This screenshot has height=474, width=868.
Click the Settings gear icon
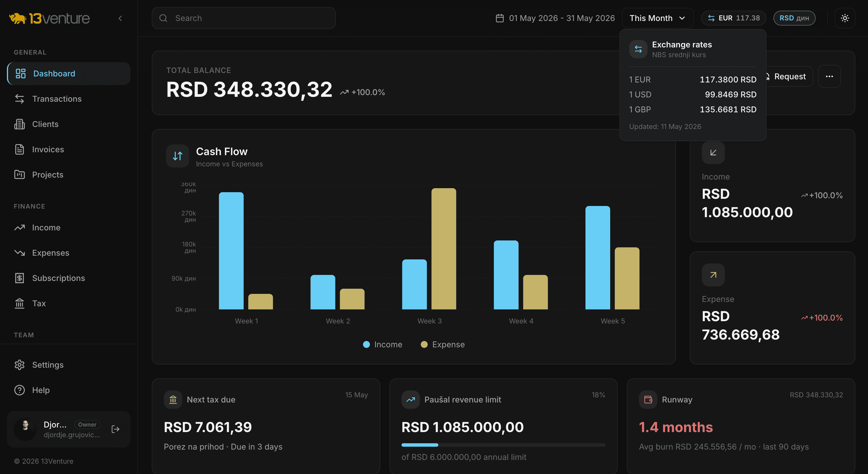20,365
